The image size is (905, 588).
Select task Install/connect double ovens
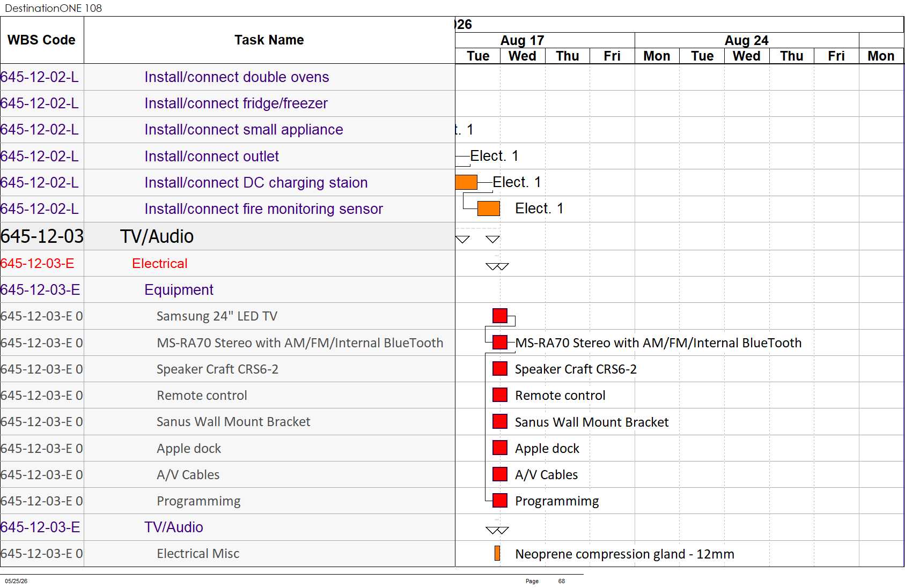point(237,77)
